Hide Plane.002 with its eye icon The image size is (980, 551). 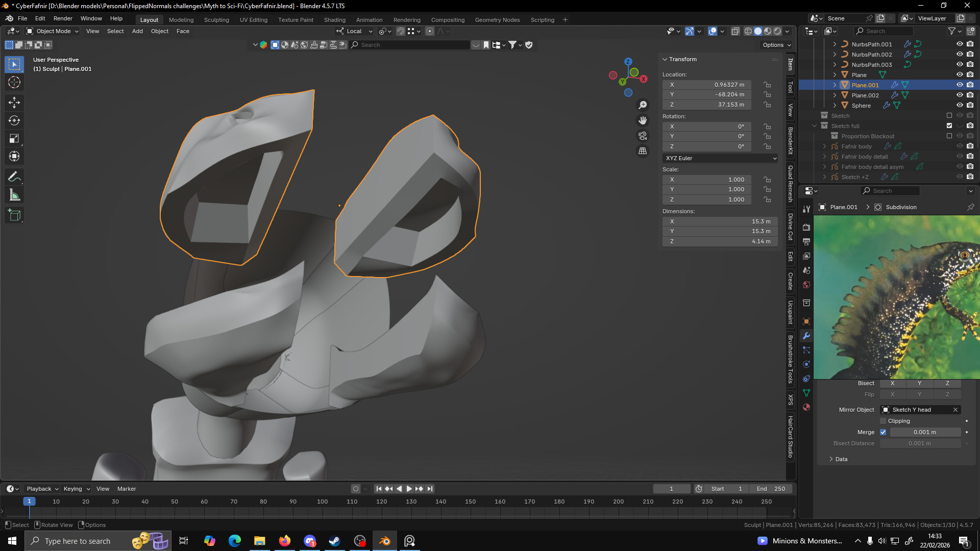(960, 95)
